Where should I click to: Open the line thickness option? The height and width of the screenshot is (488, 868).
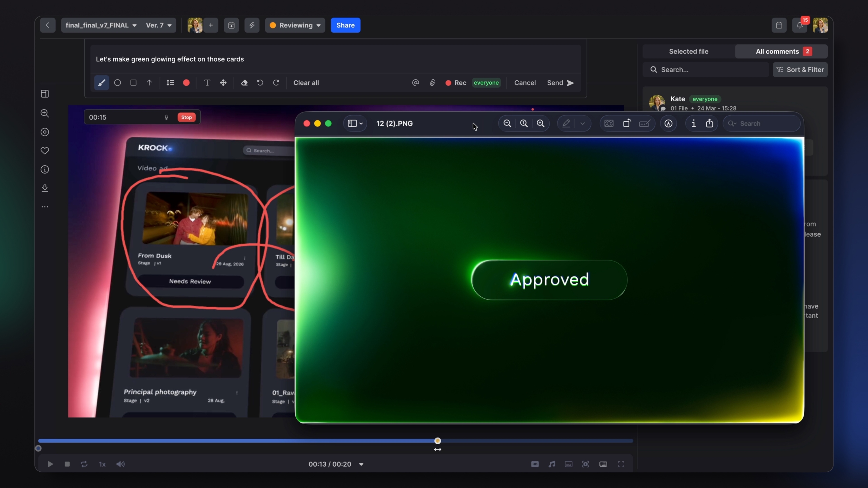[170, 83]
